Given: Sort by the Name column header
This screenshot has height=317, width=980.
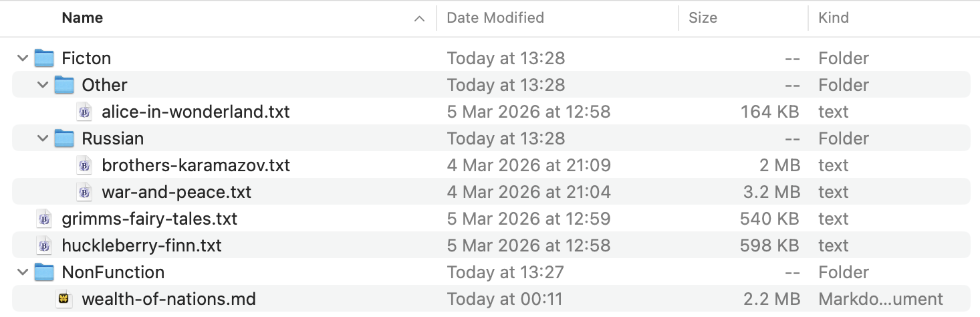Looking at the screenshot, I should pyautogui.click(x=82, y=18).
